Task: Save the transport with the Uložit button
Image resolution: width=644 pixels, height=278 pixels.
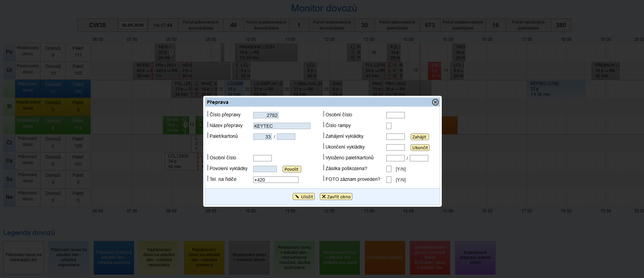Action: (x=303, y=197)
